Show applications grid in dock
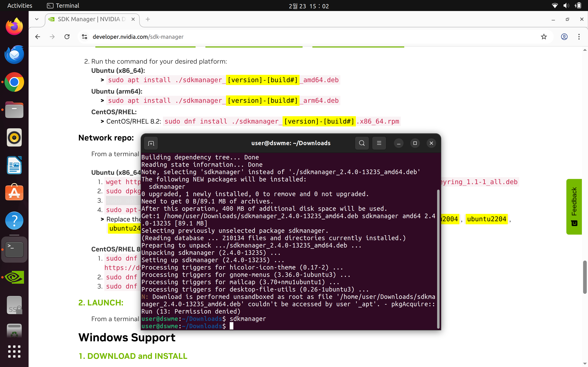Image resolution: width=588 pixels, height=367 pixels. pos(14,351)
